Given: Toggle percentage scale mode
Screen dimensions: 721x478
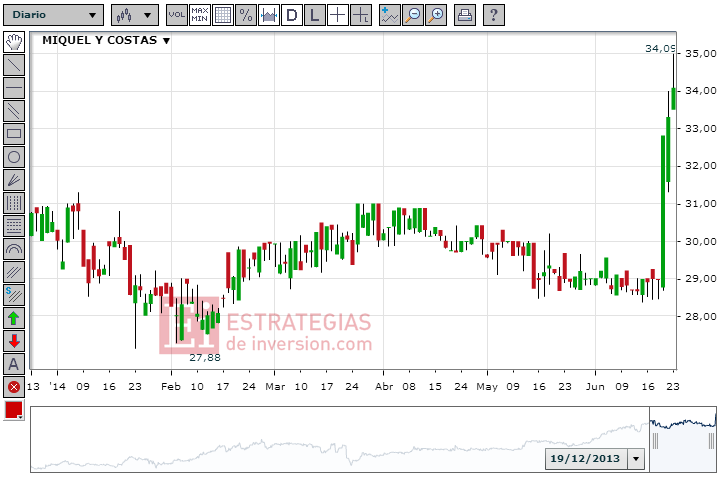Looking at the screenshot, I should tap(246, 15).
